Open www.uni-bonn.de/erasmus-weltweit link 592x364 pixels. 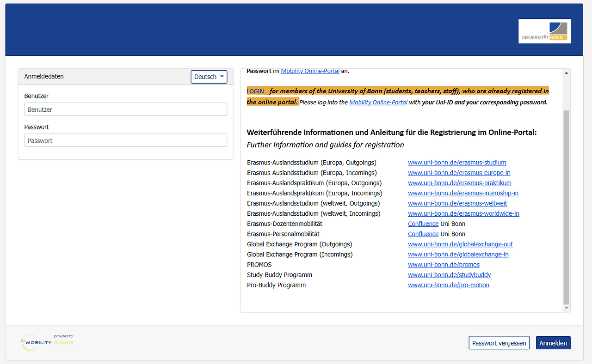tap(457, 203)
